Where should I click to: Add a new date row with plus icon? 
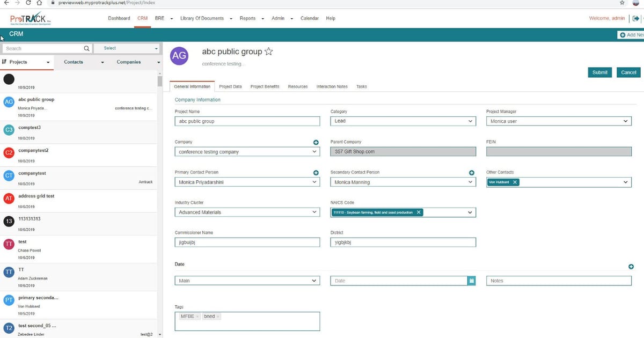[x=631, y=267]
